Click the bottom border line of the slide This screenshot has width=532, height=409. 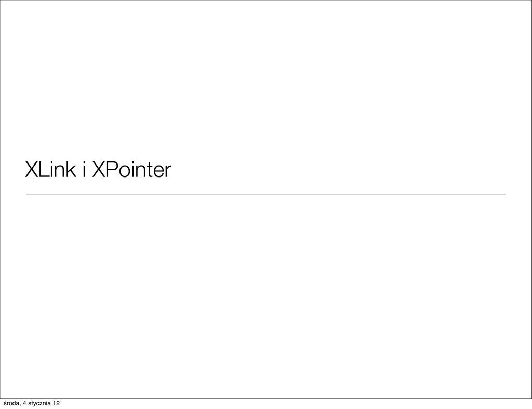point(266,398)
